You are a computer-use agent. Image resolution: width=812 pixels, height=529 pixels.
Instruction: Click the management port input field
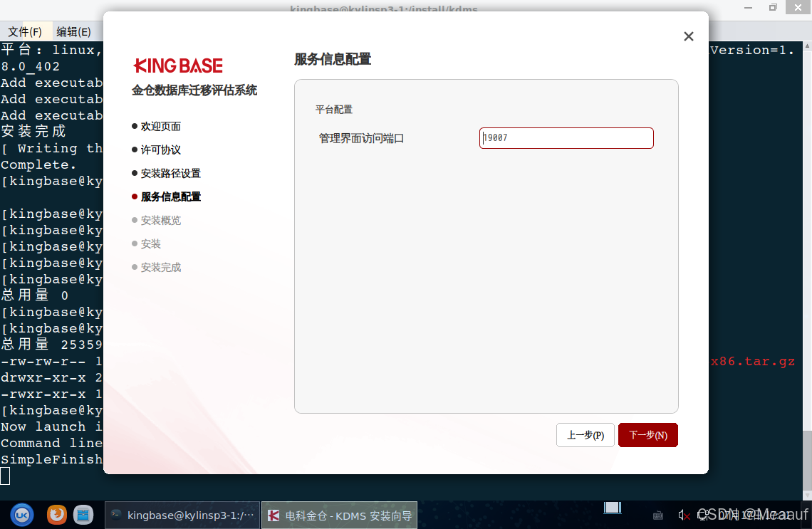566,138
